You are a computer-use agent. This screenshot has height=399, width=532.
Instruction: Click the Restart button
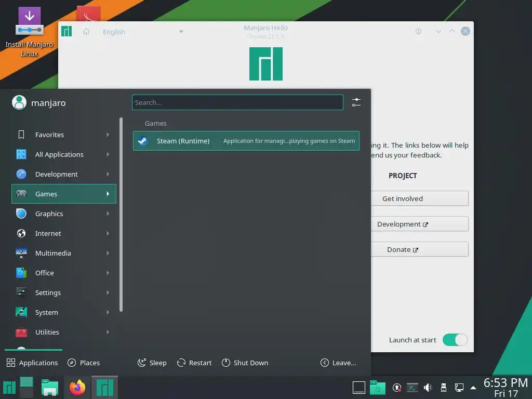194,363
